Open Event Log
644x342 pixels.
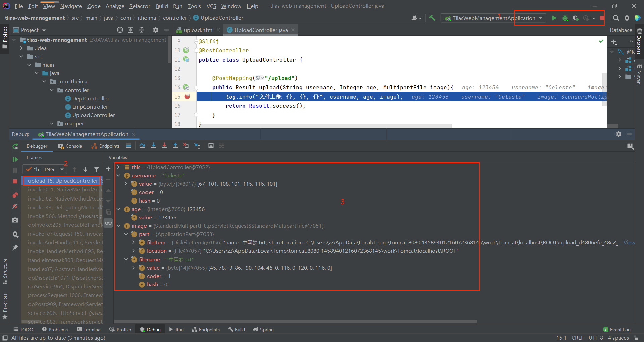click(617, 330)
